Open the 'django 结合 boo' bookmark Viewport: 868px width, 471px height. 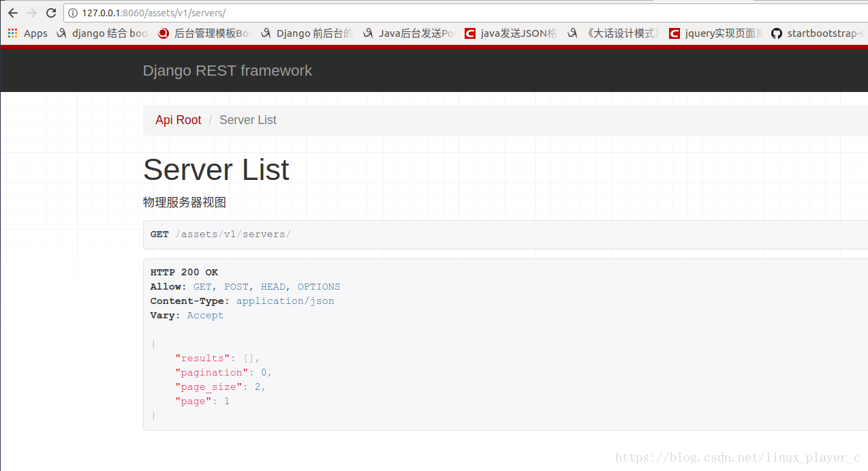click(102, 33)
